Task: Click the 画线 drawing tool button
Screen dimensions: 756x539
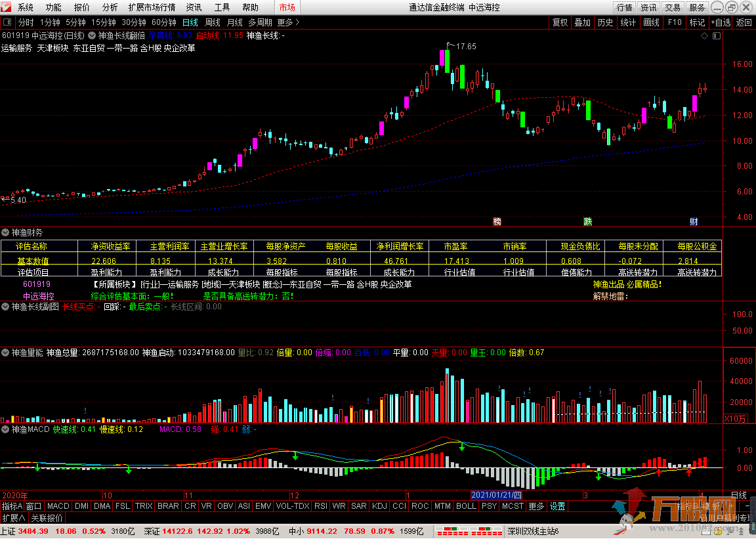Action: pos(652,22)
